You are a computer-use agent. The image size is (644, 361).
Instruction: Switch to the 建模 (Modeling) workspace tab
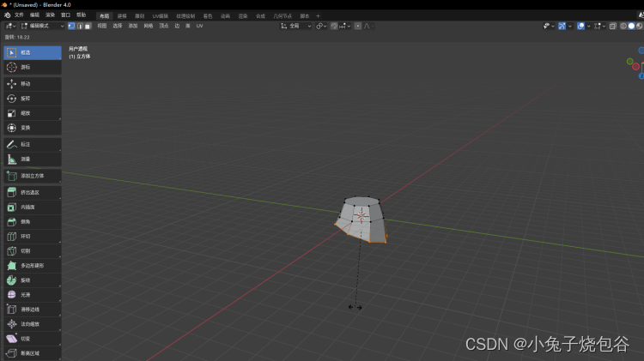122,16
